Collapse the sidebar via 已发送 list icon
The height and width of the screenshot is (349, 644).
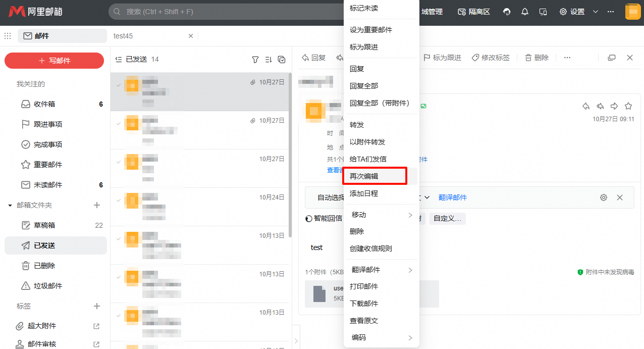(x=119, y=60)
